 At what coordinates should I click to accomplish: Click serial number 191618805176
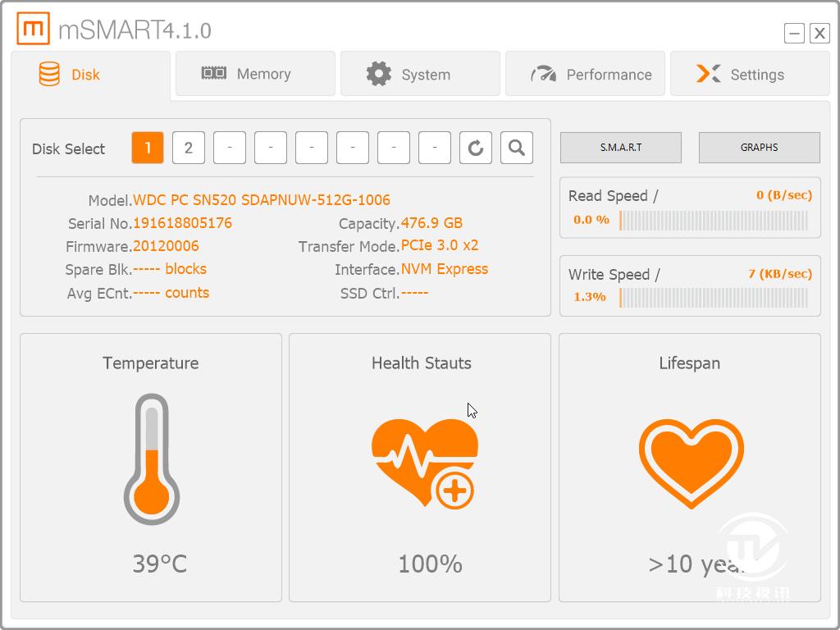pyautogui.click(x=182, y=223)
